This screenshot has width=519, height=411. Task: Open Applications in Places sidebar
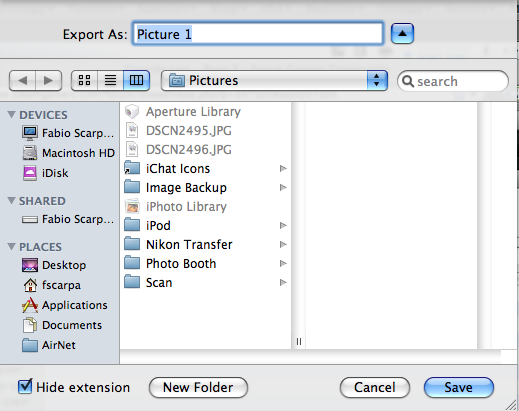point(65,305)
